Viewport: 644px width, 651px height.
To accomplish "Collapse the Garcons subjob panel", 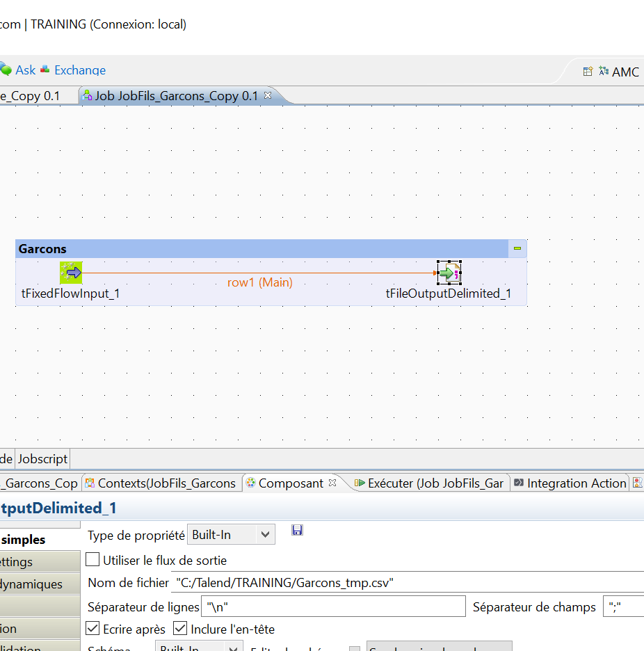I will point(517,248).
